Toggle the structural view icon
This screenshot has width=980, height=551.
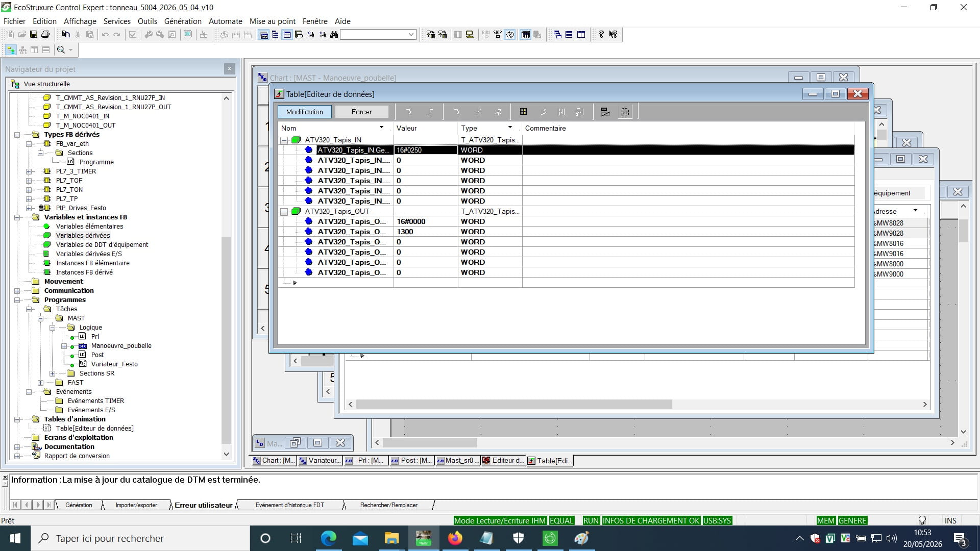(11, 50)
